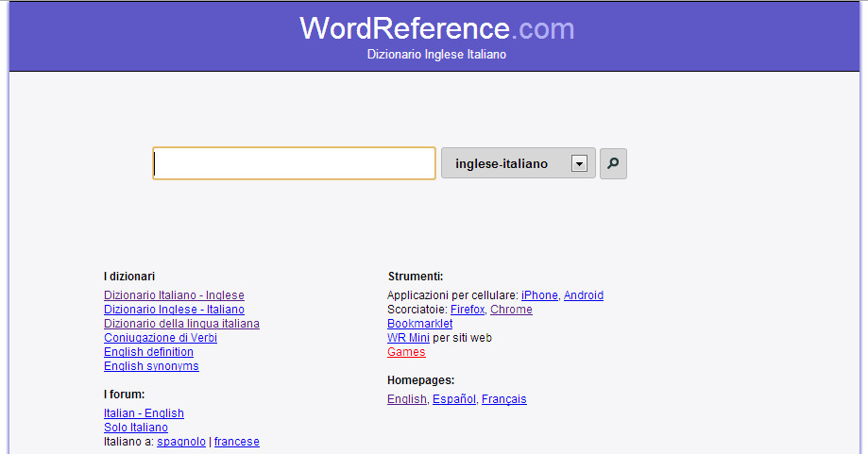Open the francese forum link
Screen dimensions: 868x454
(x=236, y=442)
